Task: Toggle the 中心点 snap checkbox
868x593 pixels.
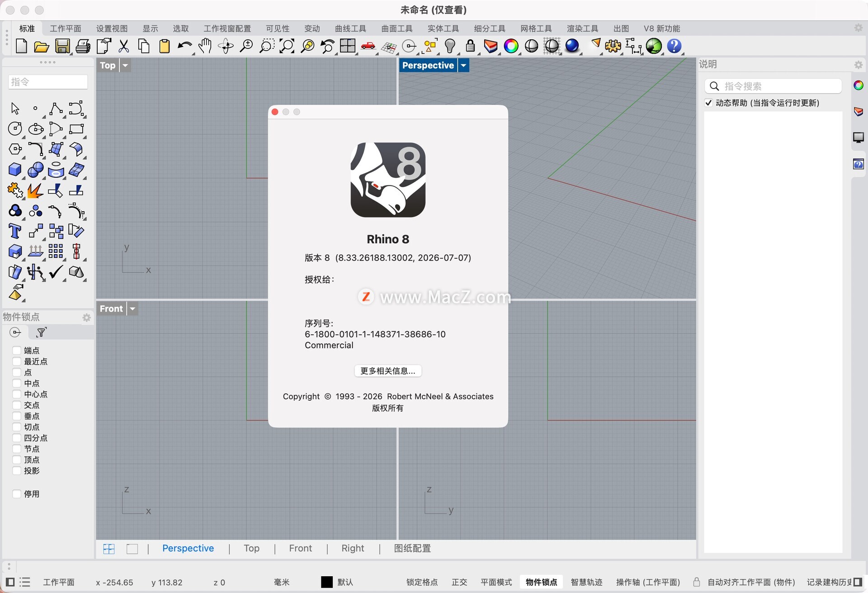Action: [x=17, y=394]
